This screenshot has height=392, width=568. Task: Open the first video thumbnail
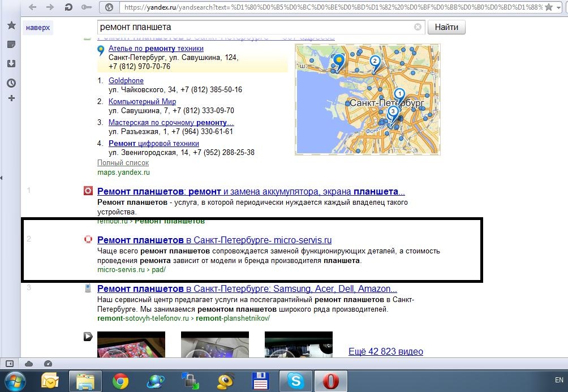131,344
